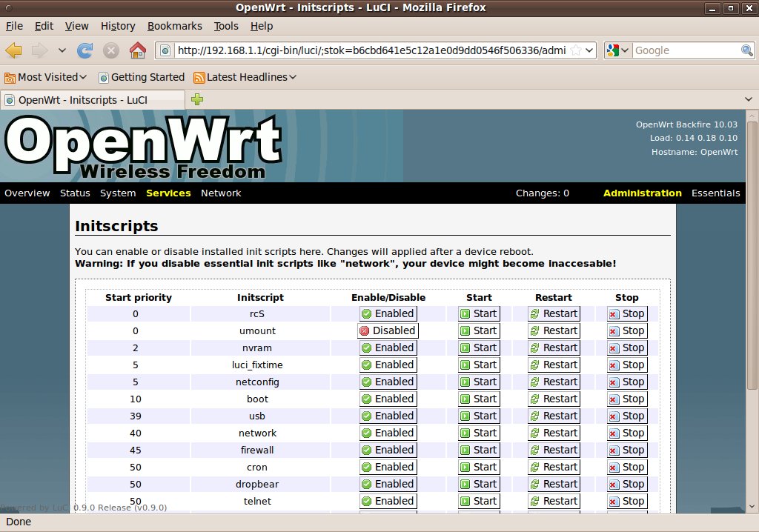Stop the cron initscript
Image resolution: width=759 pixels, height=532 pixels.
[627, 467]
